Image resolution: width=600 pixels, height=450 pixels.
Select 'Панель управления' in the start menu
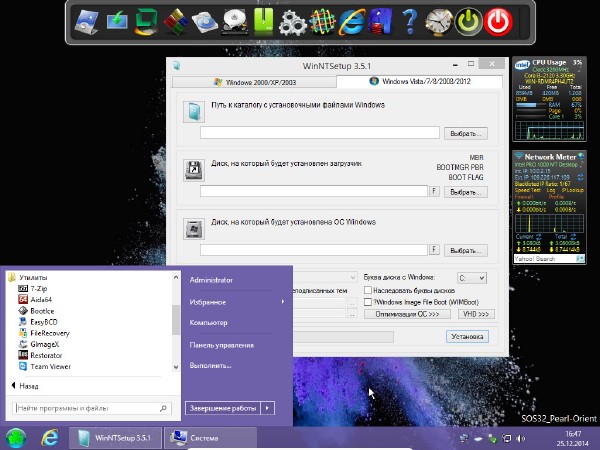(221, 344)
